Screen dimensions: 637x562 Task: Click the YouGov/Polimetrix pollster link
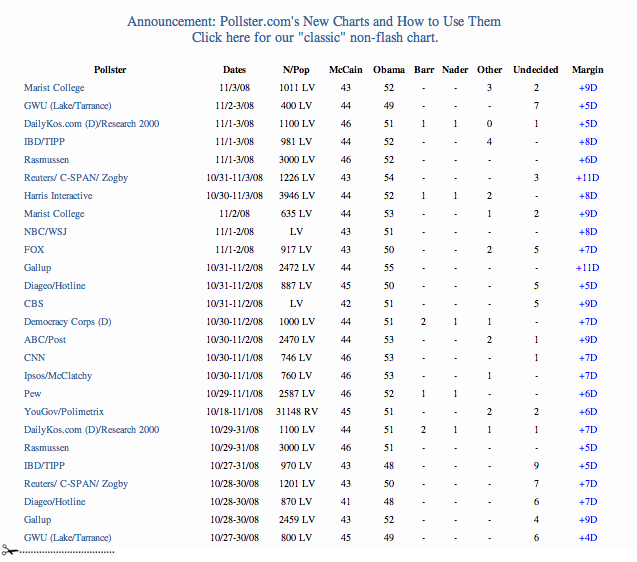coord(66,412)
